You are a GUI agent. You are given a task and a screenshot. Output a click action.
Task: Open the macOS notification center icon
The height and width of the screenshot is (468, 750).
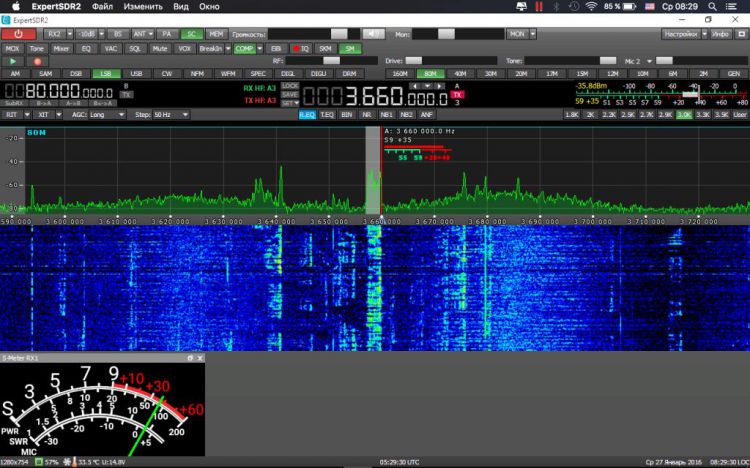[x=731, y=6]
